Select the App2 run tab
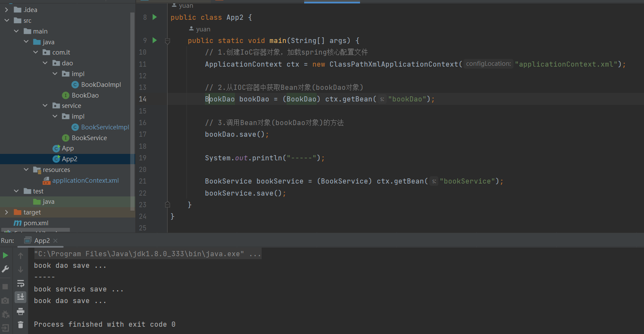The width and height of the screenshot is (644, 334). click(x=42, y=241)
